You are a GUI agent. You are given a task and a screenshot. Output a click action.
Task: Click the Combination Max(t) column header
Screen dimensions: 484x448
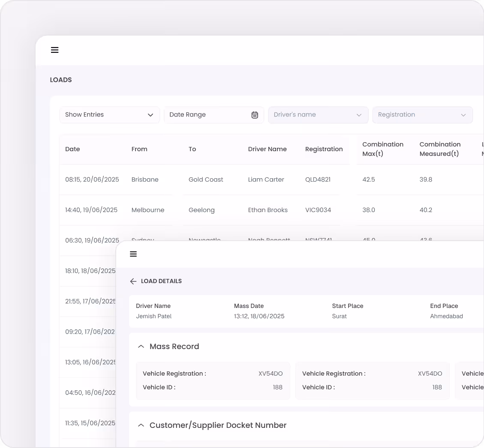[x=383, y=149]
